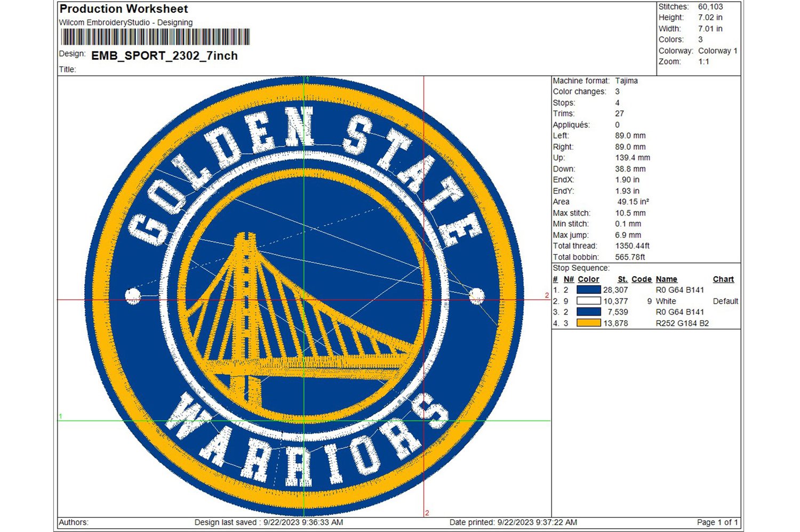This screenshot has height=532, width=800.
Task: Click the Total bobbin value 565.78ft
Action: coord(630,257)
